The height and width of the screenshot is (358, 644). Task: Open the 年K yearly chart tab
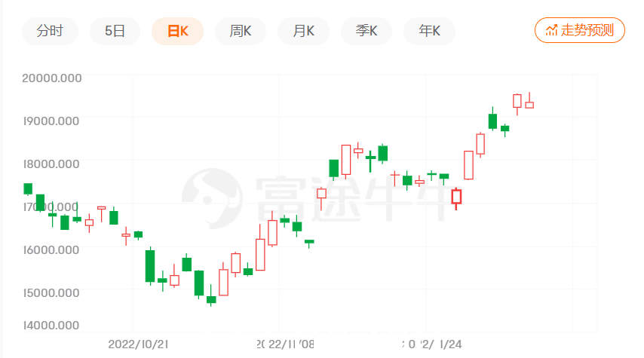(429, 31)
